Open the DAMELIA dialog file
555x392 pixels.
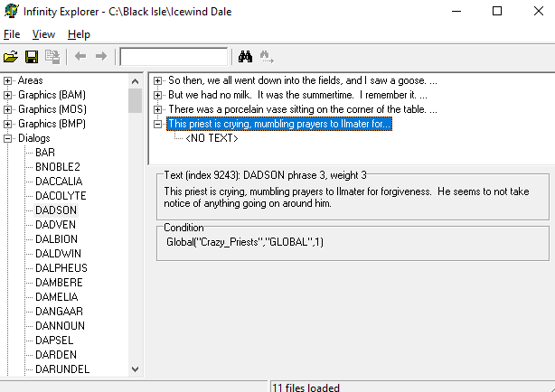(x=57, y=297)
